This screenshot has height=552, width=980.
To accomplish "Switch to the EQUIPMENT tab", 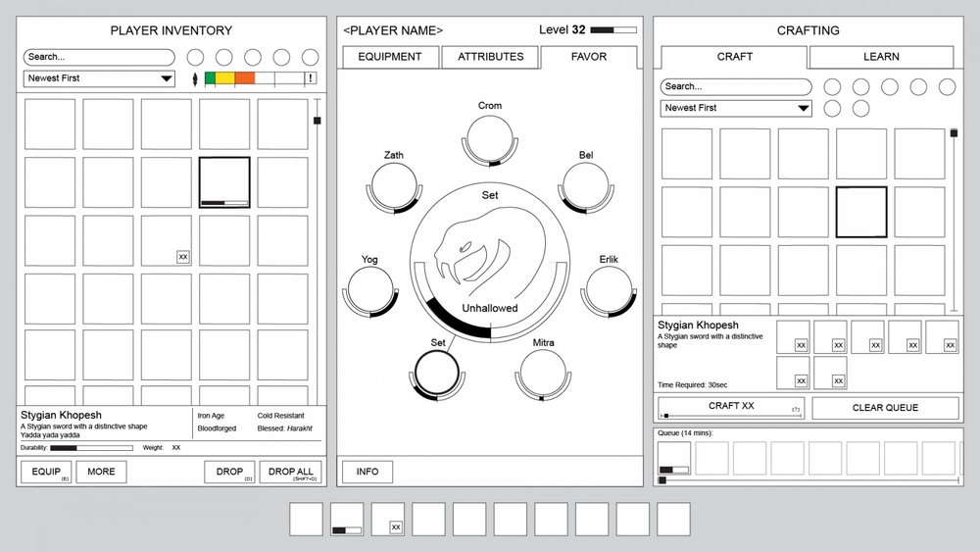I will [x=390, y=57].
